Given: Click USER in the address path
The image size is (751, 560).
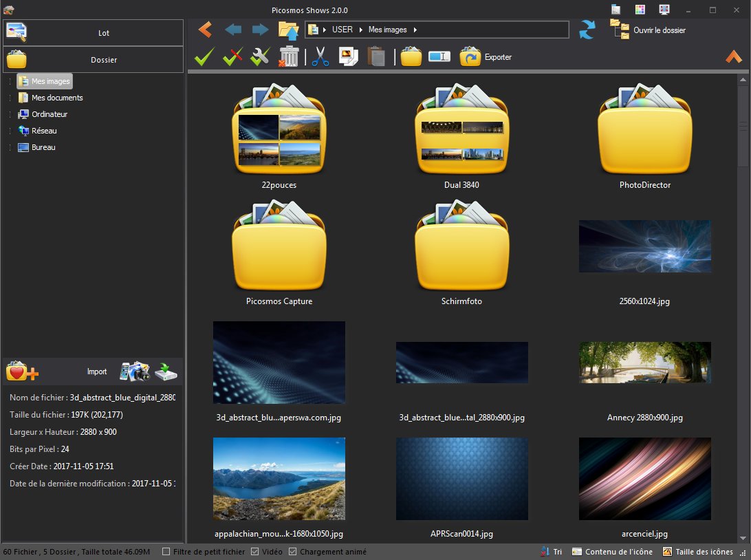Looking at the screenshot, I should (342, 30).
